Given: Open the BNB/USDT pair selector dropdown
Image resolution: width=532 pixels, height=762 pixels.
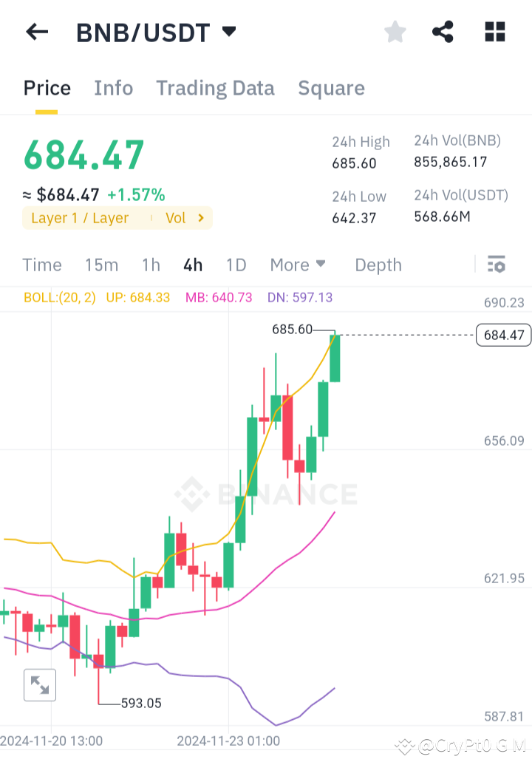Looking at the screenshot, I should (x=229, y=31).
